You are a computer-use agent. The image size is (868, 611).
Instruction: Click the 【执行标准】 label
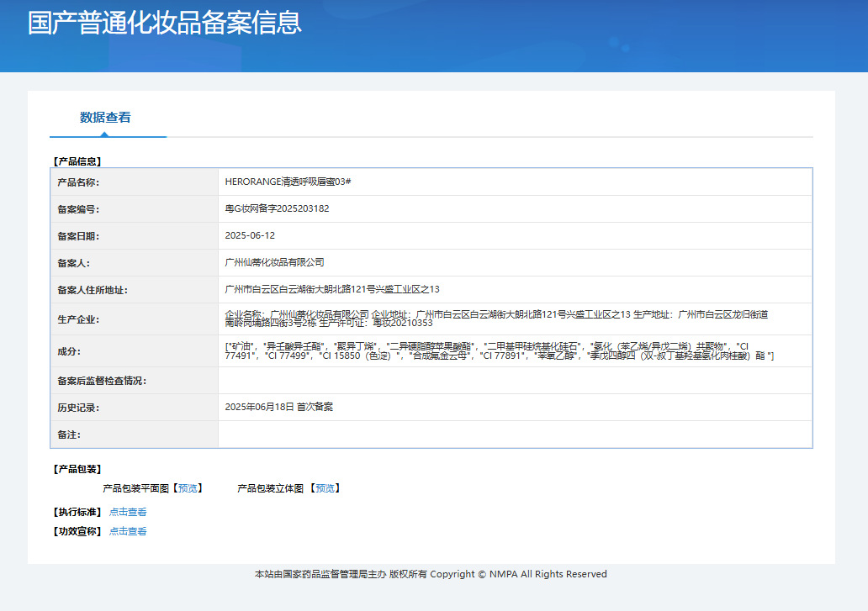(x=77, y=512)
